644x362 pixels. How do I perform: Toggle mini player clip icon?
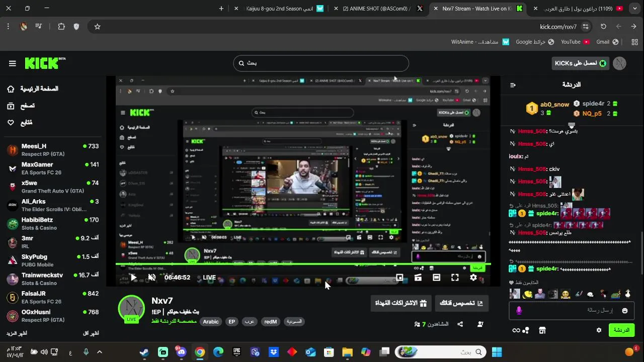(x=418, y=278)
